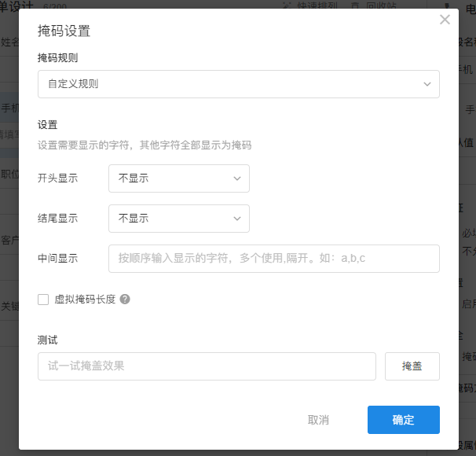Enable the 虚拟掩码长度 checkbox
Image resolution: width=476 pixels, height=456 pixels.
[x=43, y=300]
